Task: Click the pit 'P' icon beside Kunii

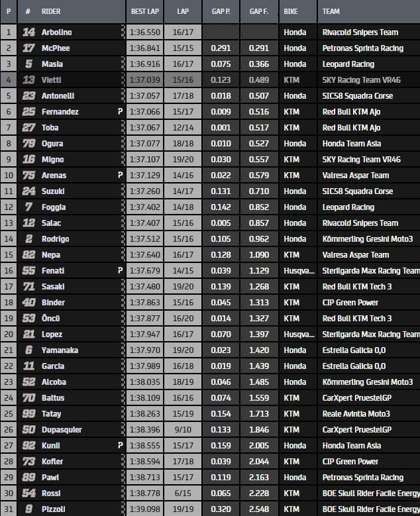Action: tap(120, 446)
